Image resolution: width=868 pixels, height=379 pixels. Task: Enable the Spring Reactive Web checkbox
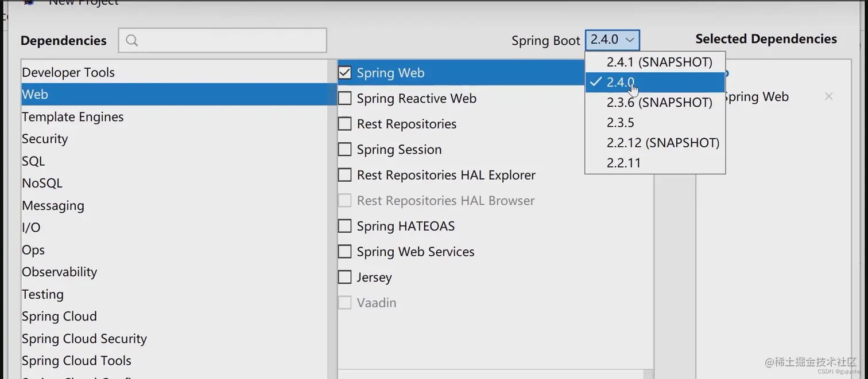pos(344,98)
